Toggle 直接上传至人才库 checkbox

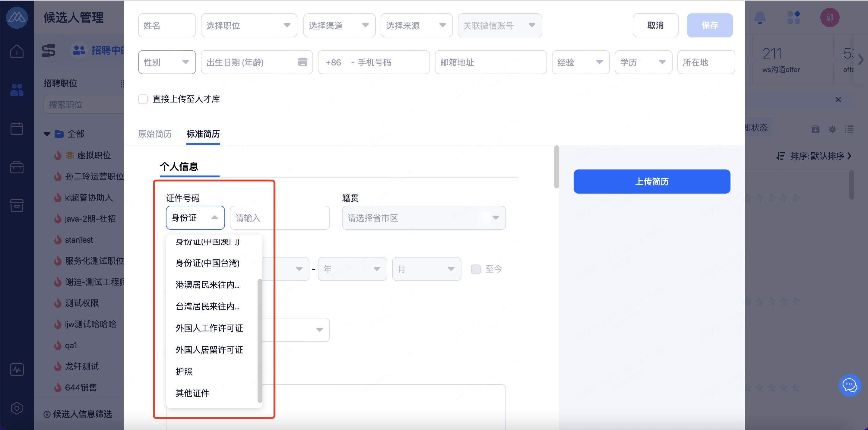[143, 99]
